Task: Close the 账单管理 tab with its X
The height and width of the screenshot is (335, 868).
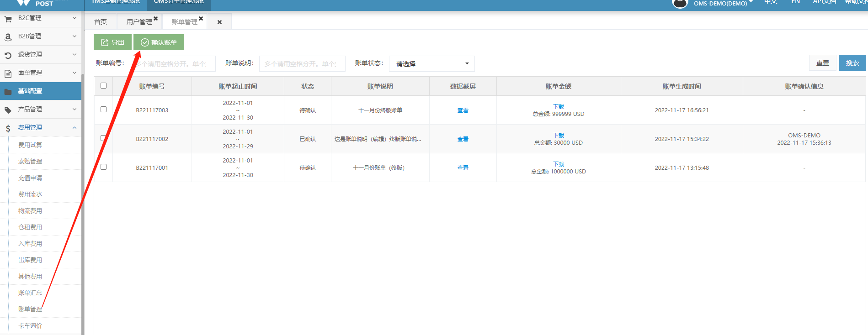Action: [x=201, y=18]
